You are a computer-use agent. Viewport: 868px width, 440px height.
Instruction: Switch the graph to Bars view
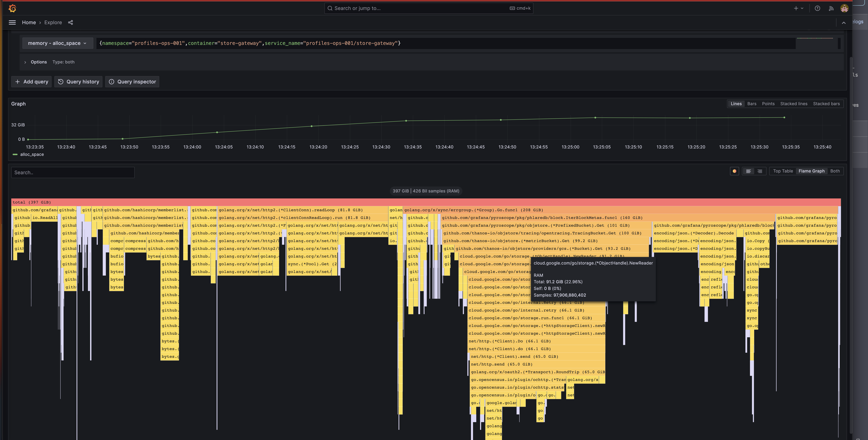[752, 104]
